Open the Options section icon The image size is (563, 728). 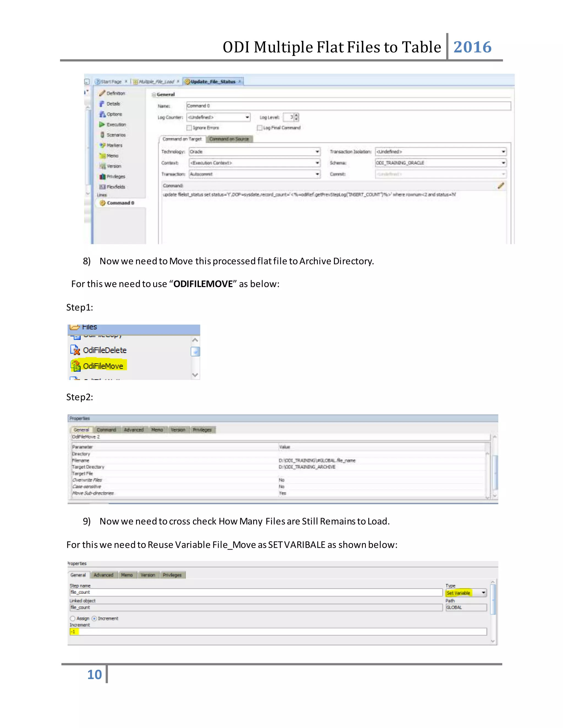pos(102,114)
